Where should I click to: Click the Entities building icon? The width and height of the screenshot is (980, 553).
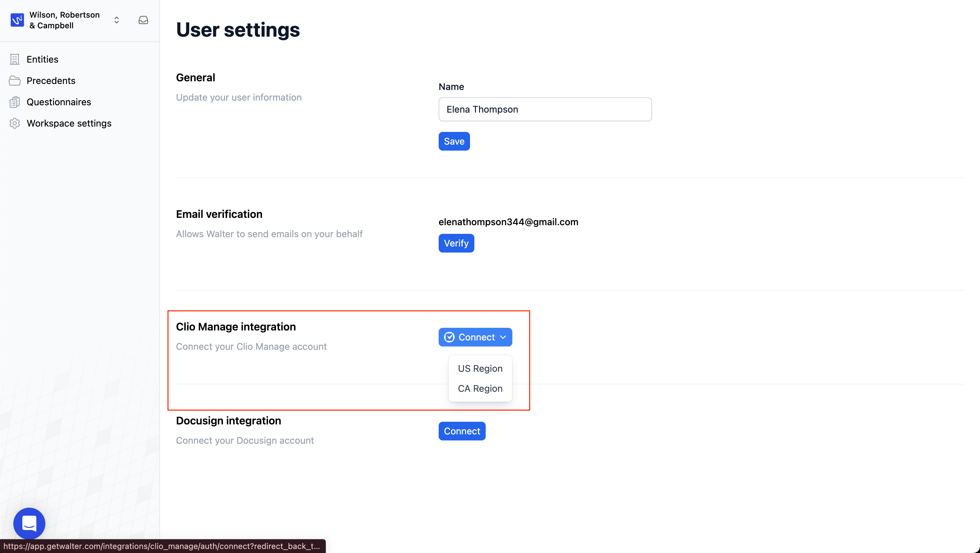tap(14, 59)
